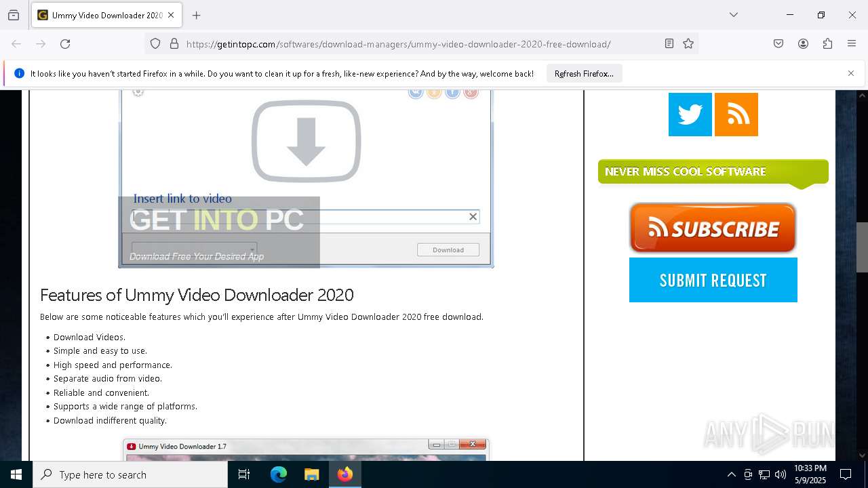Click the site security padlock icon
Screen dimensions: 868x488
[174, 43]
